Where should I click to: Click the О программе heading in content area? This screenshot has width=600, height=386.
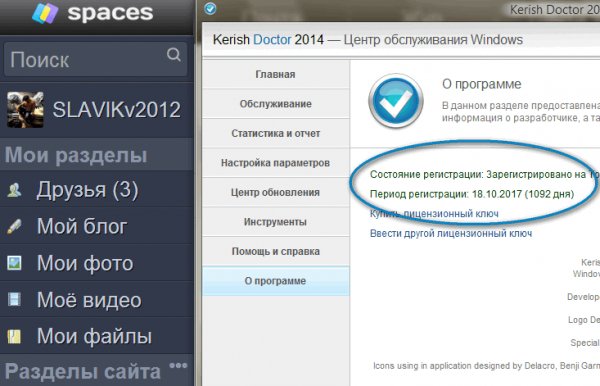481,84
